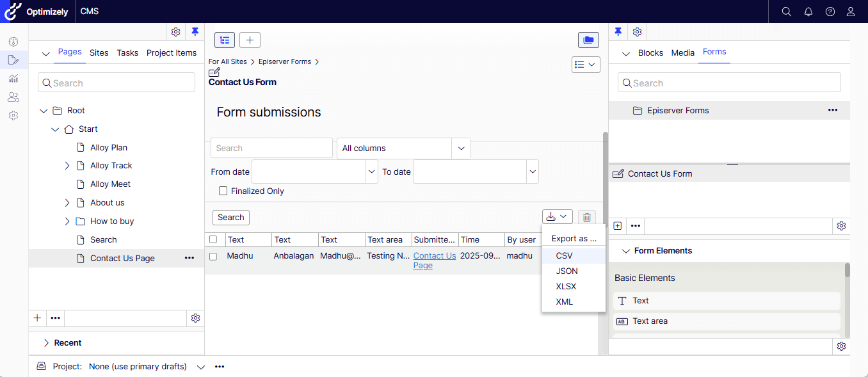Choose CSV from the export menu
The height and width of the screenshot is (377, 868).
(x=564, y=255)
